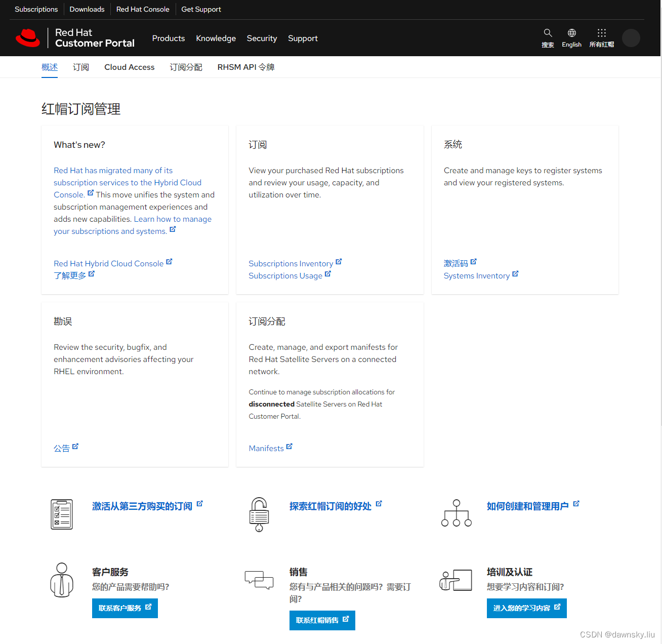Switch to the RHSM API 令牌 tab
The width and height of the screenshot is (662, 644).
246,67
